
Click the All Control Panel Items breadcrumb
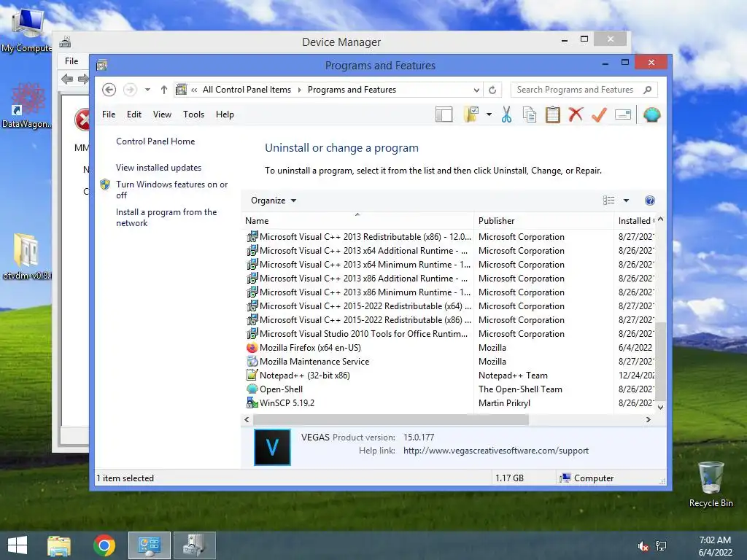[247, 90]
